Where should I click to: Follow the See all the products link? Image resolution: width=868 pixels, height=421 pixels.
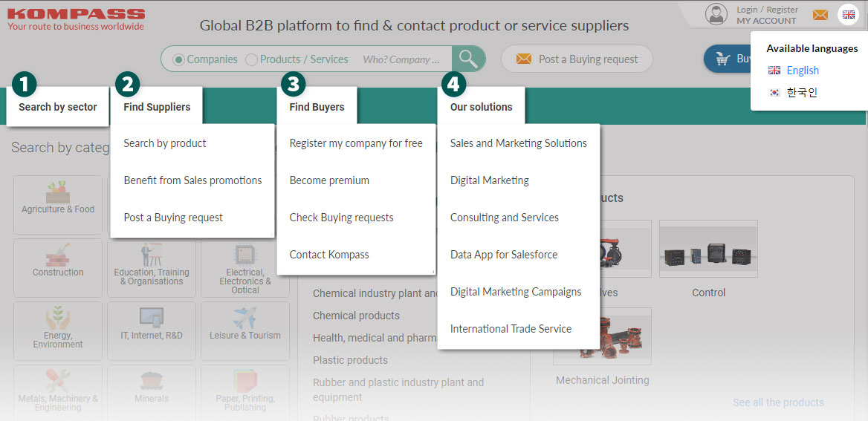[778, 402]
